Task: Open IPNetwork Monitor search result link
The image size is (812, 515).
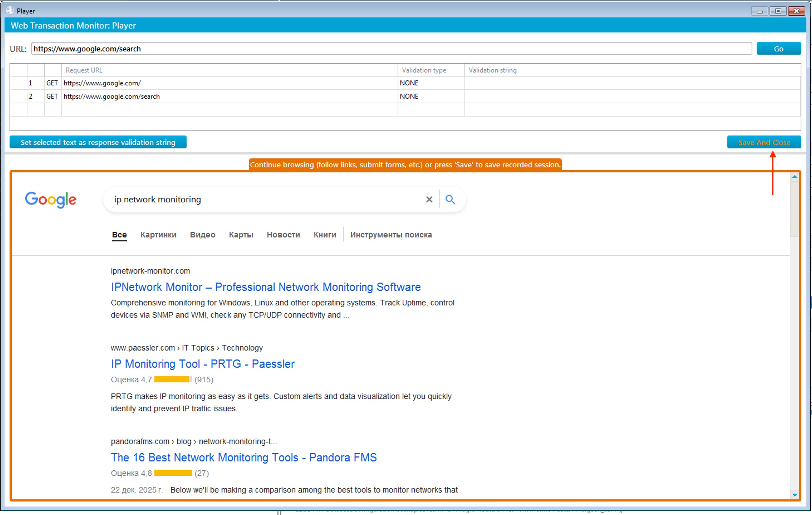Action: coord(266,287)
